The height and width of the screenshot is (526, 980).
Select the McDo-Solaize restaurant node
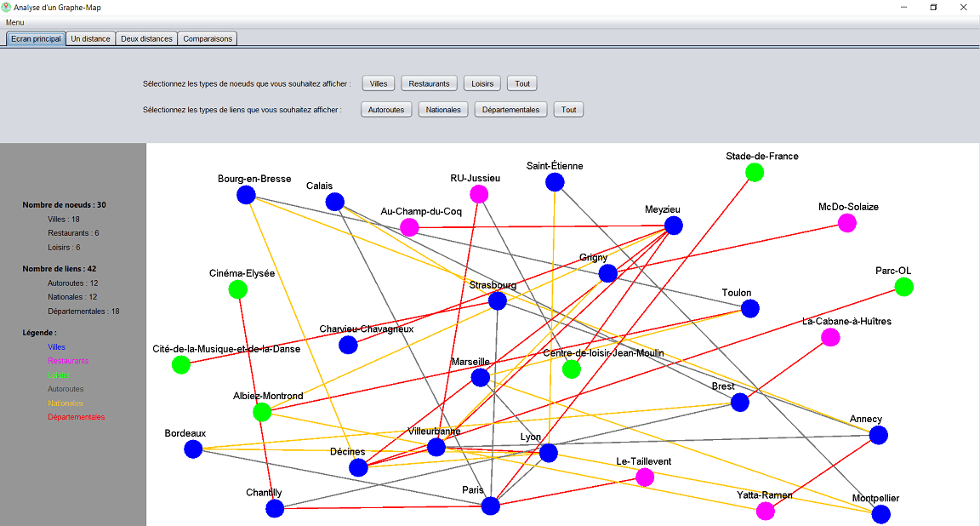846,223
